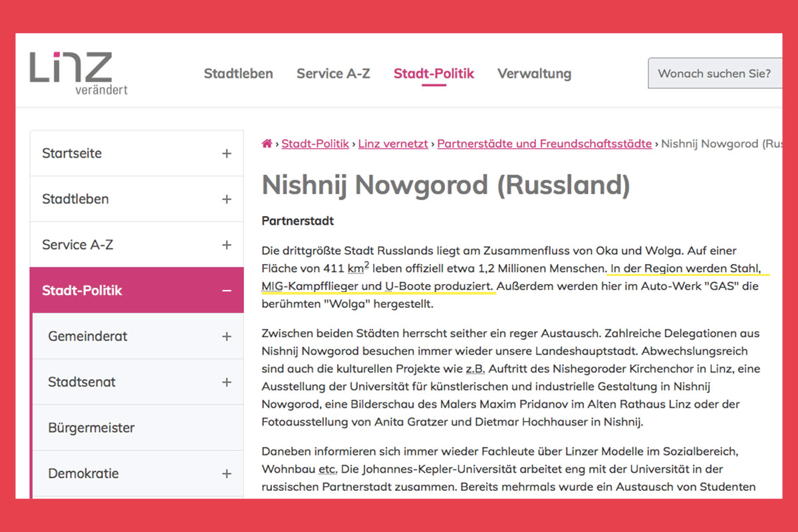This screenshot has height=532, width=798.
Task: Open the Gemeinderat sidebar item label
Action: [x=88, y=336]
